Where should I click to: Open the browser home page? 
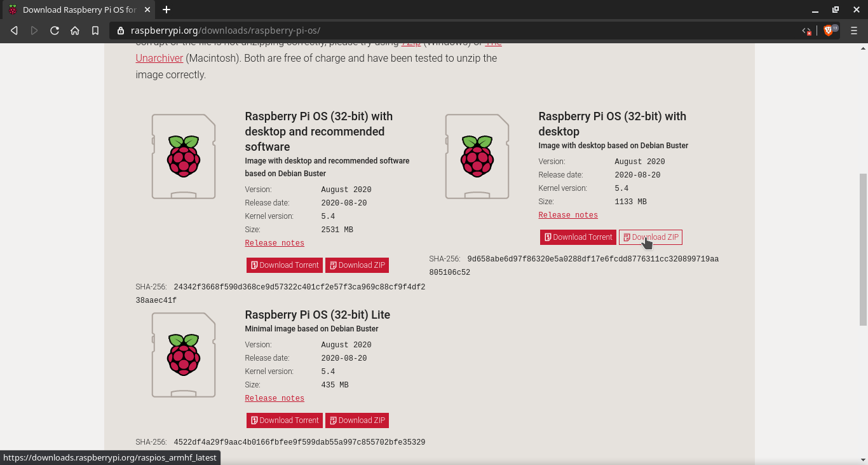pos(75,31)
